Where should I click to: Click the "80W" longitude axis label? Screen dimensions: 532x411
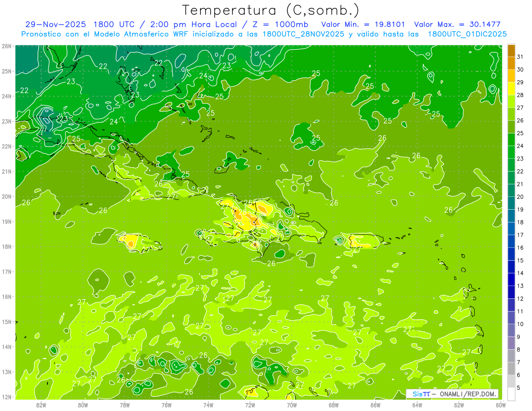pyautogui.click(x=83, y=405)
